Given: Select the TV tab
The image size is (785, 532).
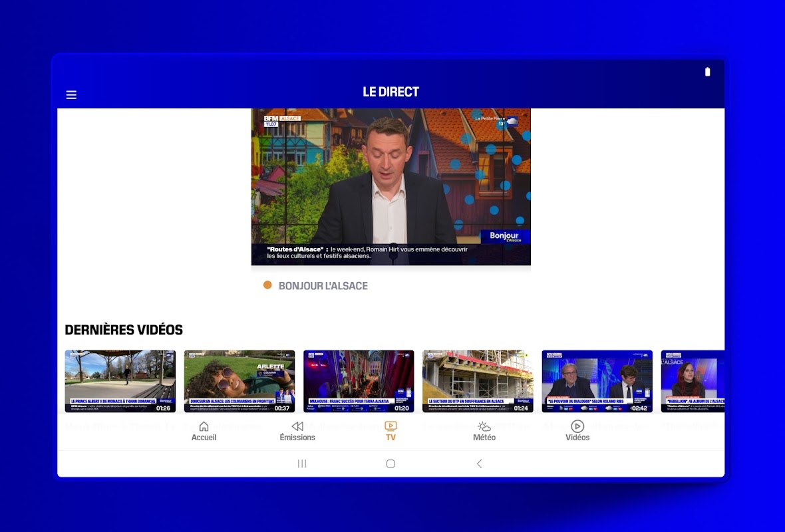Looking at the screenshot, I should pyautogui.click(x=391, y=431).
